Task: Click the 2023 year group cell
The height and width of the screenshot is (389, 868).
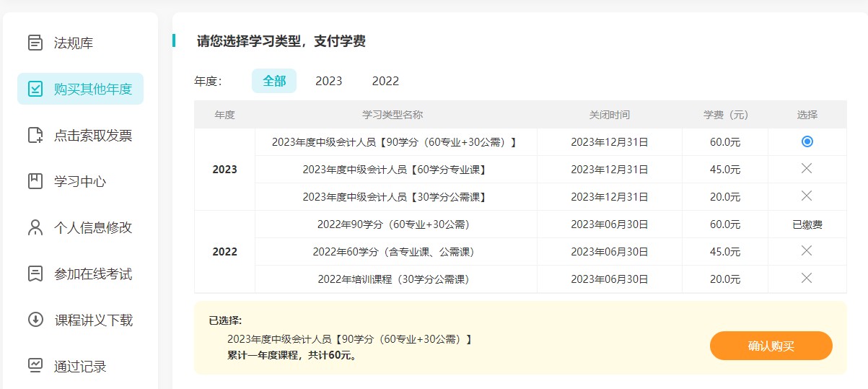Action: click(x=224, y=170)
